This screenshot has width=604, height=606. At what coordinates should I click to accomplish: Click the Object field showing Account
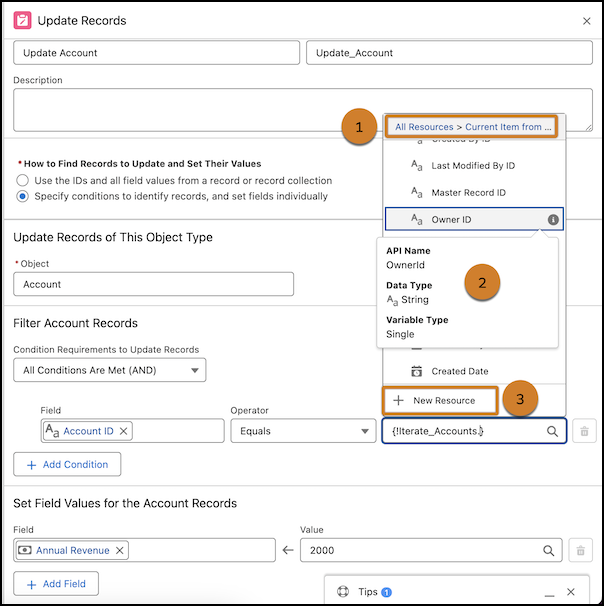[x=153, y=284]
